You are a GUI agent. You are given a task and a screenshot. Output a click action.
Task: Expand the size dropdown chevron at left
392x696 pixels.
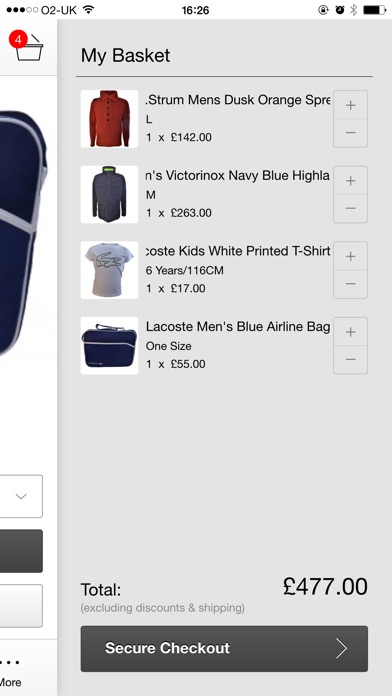21,496
